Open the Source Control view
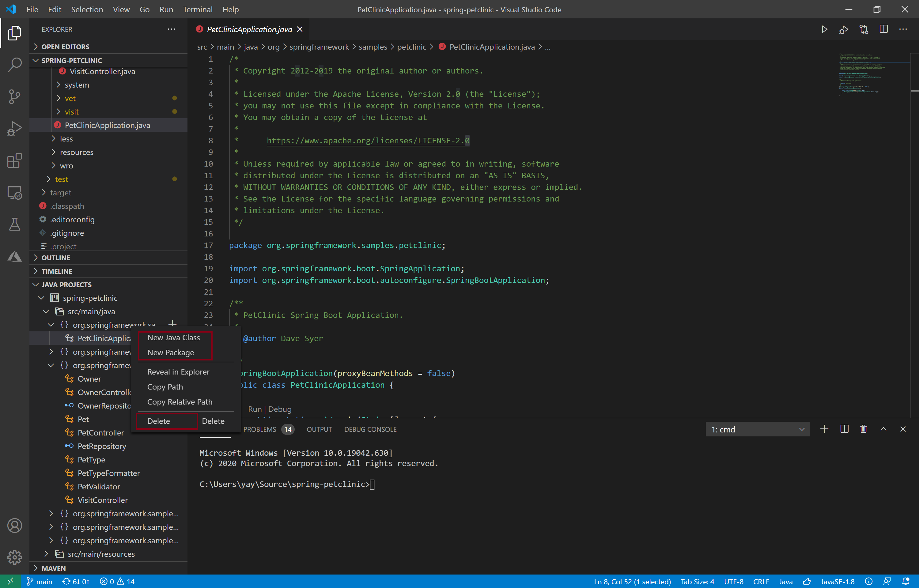919x588 pixels. pyautogui.click(x=14, y=96)
